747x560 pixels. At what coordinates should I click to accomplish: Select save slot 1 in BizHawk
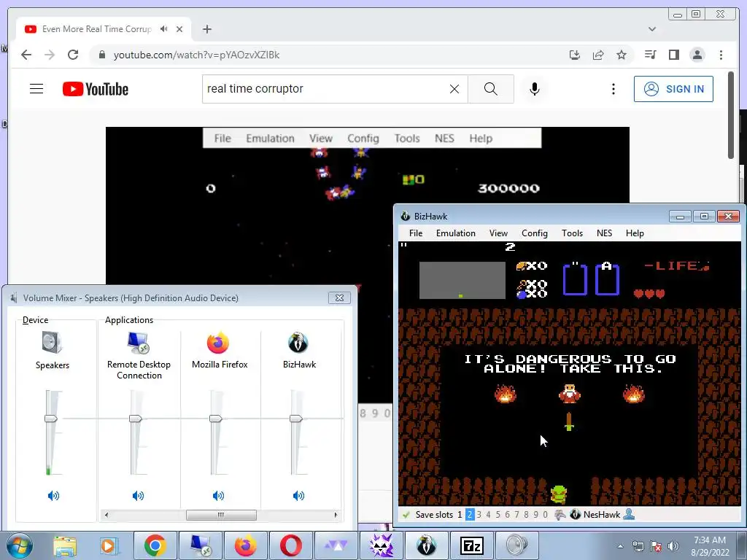point(460,515)
